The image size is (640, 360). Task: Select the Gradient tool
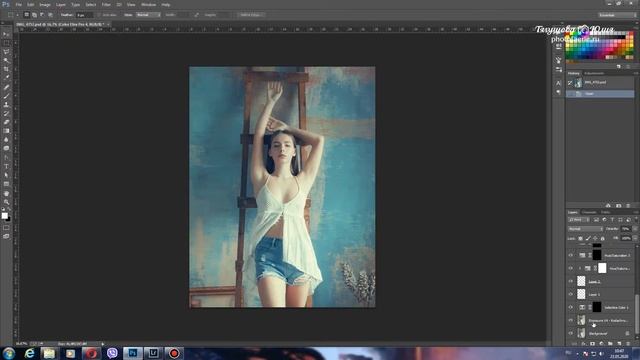click(6, 131)
